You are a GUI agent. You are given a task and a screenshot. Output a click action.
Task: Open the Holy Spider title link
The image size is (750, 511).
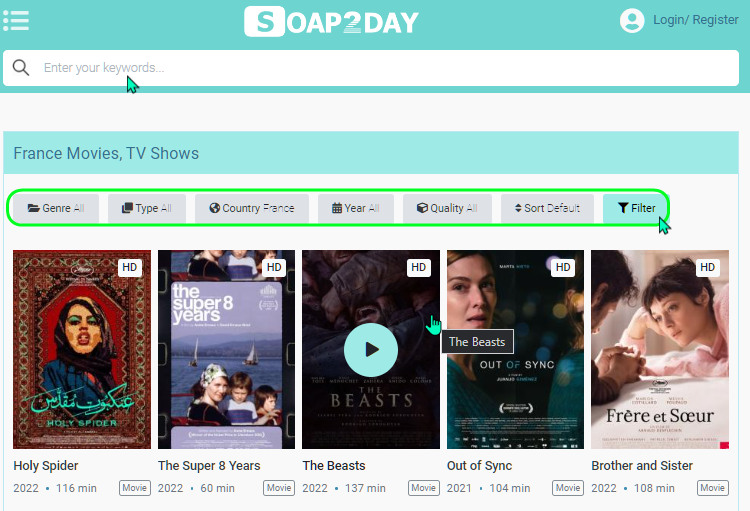(x=46, y=466)
